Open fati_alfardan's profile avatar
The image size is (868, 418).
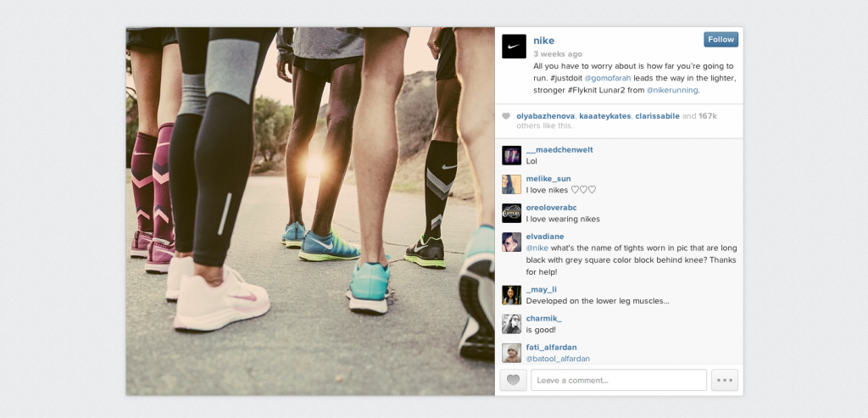pos(511,353)
